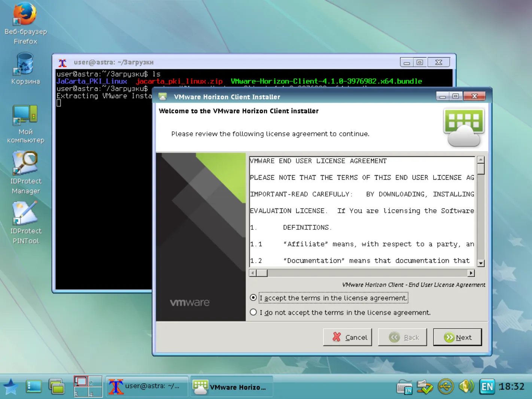532x399 pixels.
Task: Maximize the VMware installer window
Action: (x=456, y=96)
